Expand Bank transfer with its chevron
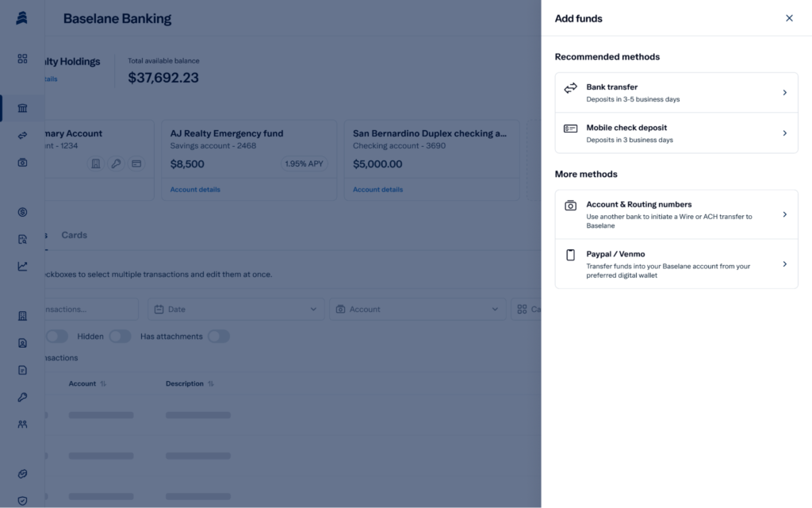This screenshot has height=508, width=812. 785,93
